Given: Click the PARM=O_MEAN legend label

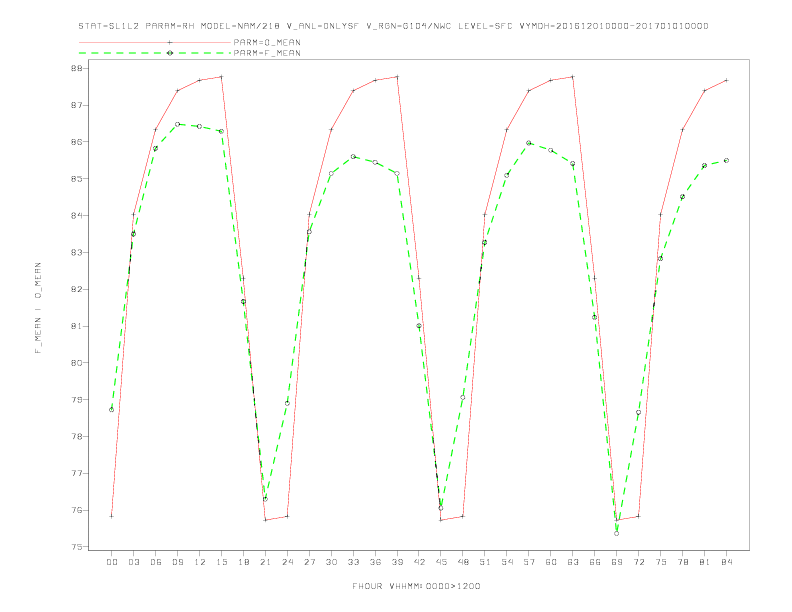Looking at the screenshot, I should coord(267,42).
